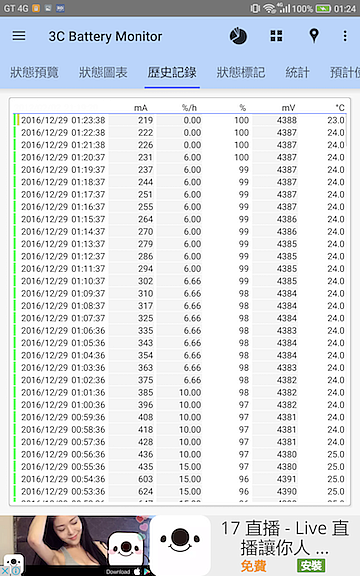Tap the 23.0 temperature value
Viewport: 360px width, 576px height.
tap(336, 120)
